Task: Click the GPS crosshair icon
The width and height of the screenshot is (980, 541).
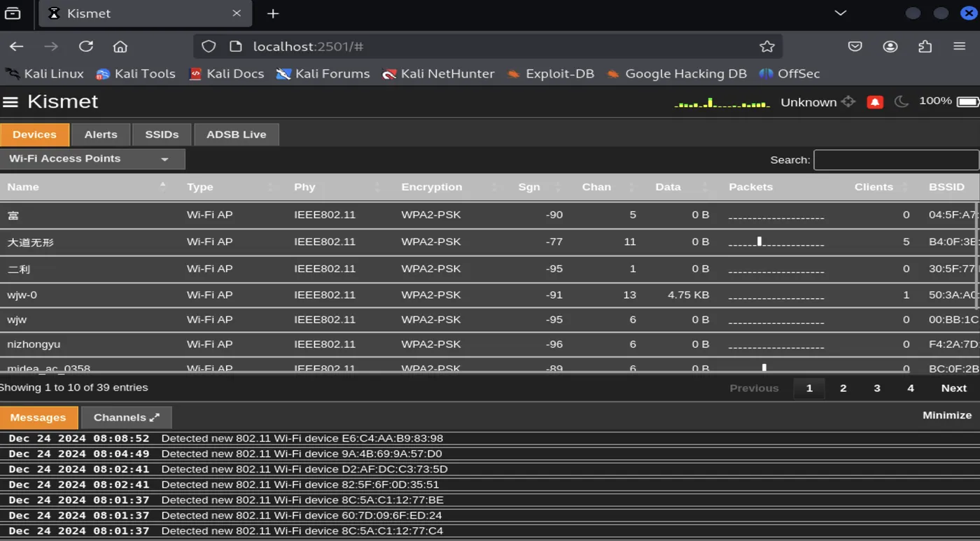Action: pyautogui.click(x=848, y=101)
